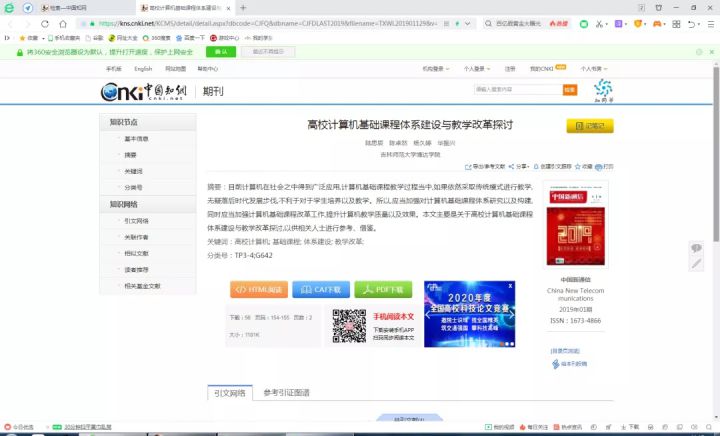The image size is (720, 436).
Task: Jump to 摘要 section in sidebar
Action: click(131, 155)
